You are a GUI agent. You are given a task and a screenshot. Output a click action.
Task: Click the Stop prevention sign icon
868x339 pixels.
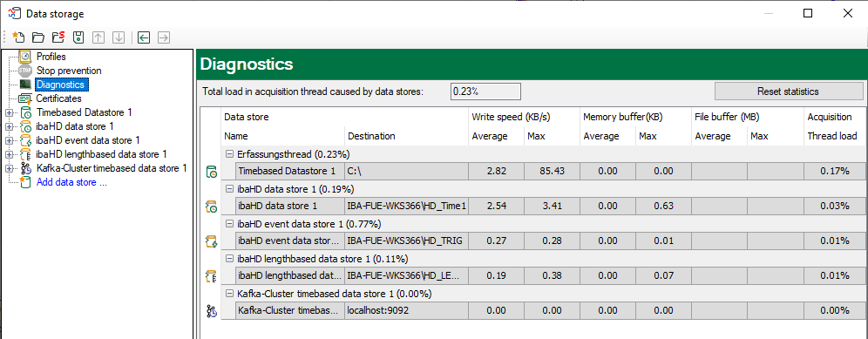pos(25,71)
